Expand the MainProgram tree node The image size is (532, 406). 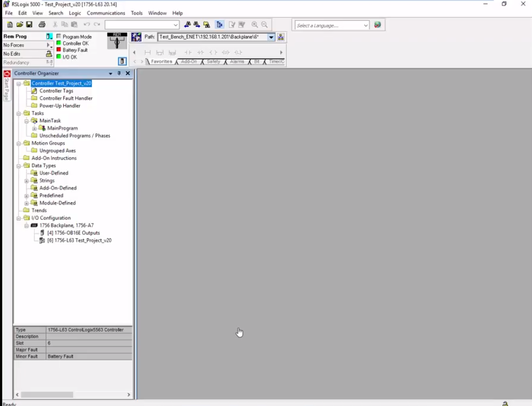click(x=34, y=129)
